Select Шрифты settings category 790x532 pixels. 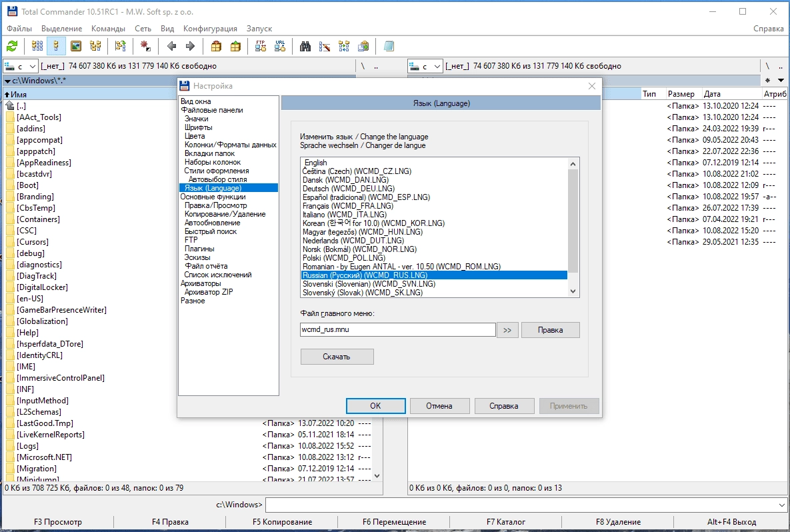[x=199, y=127]
